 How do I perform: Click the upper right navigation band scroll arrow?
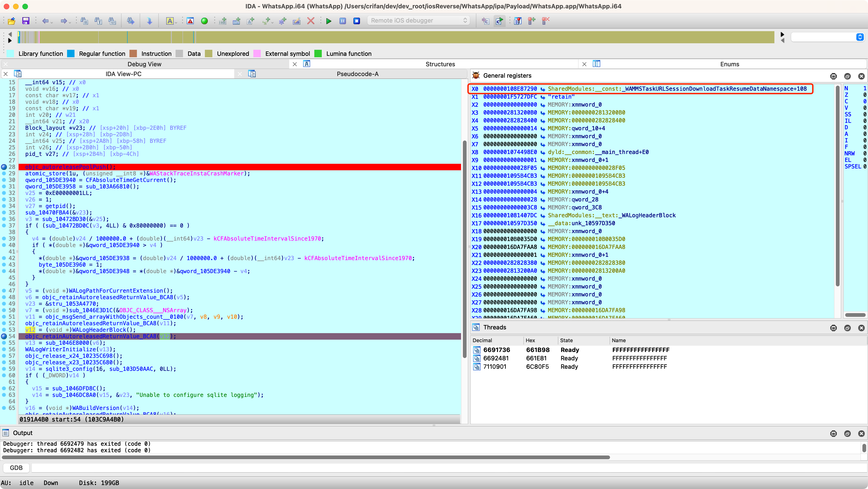[782, 34]
